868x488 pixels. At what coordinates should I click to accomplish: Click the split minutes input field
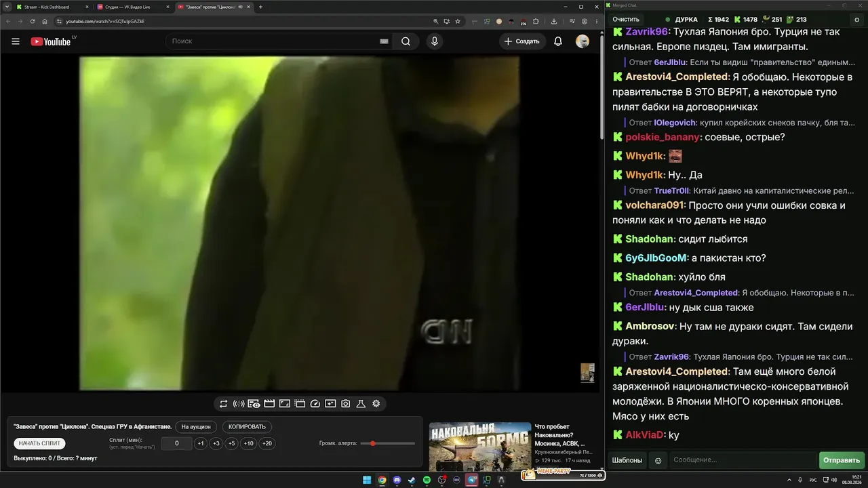(176, 444)
